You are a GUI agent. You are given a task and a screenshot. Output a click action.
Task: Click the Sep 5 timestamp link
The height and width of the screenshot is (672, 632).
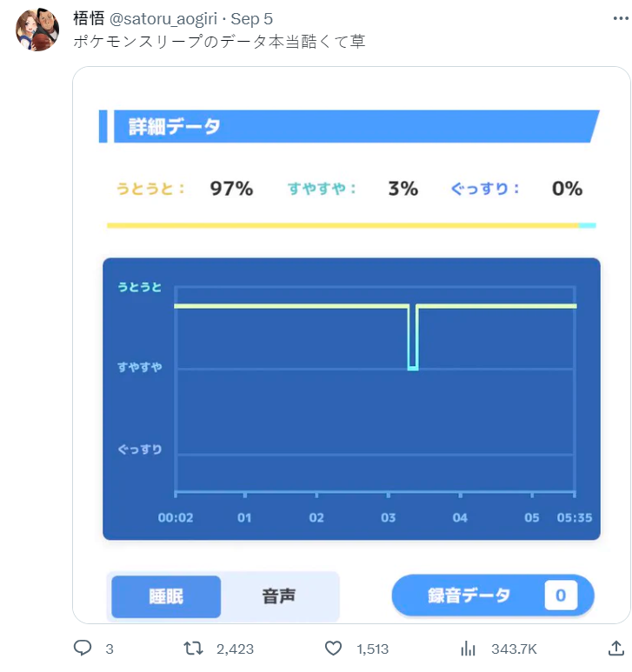(x=252, y=19)
